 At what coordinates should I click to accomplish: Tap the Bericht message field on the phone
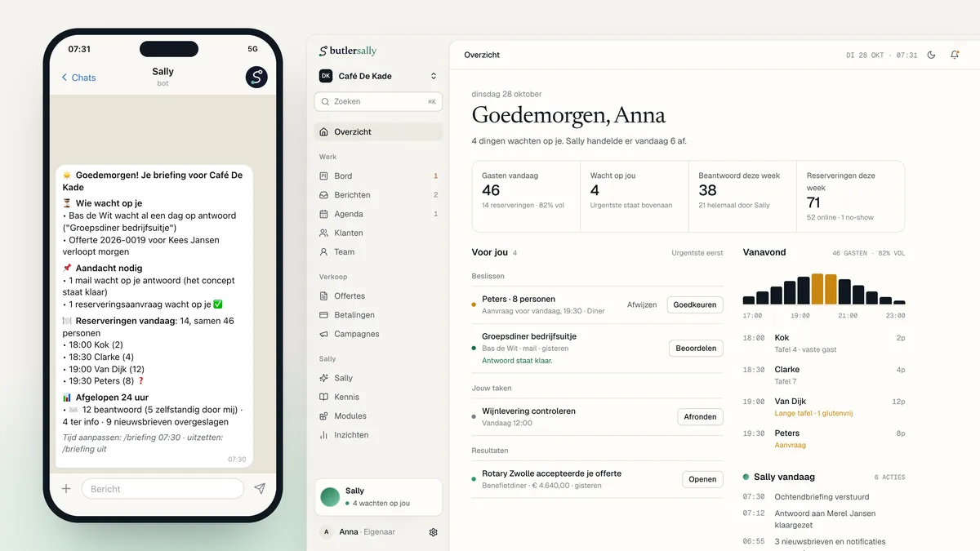tap(163, 489)
